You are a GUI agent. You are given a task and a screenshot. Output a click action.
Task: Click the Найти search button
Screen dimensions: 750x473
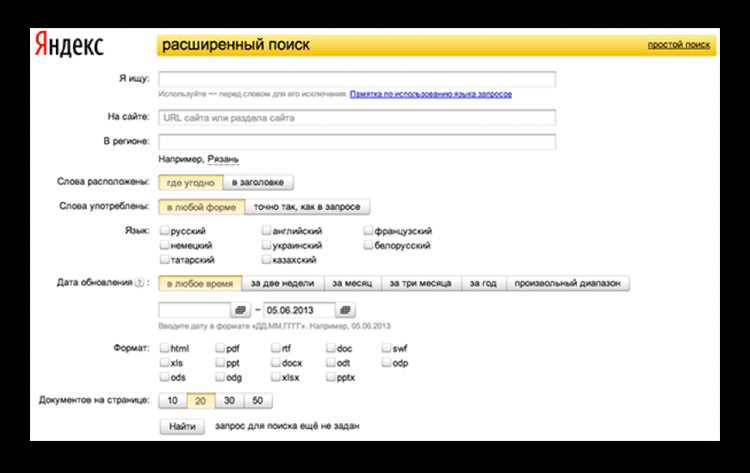click(x=182, y=426)
